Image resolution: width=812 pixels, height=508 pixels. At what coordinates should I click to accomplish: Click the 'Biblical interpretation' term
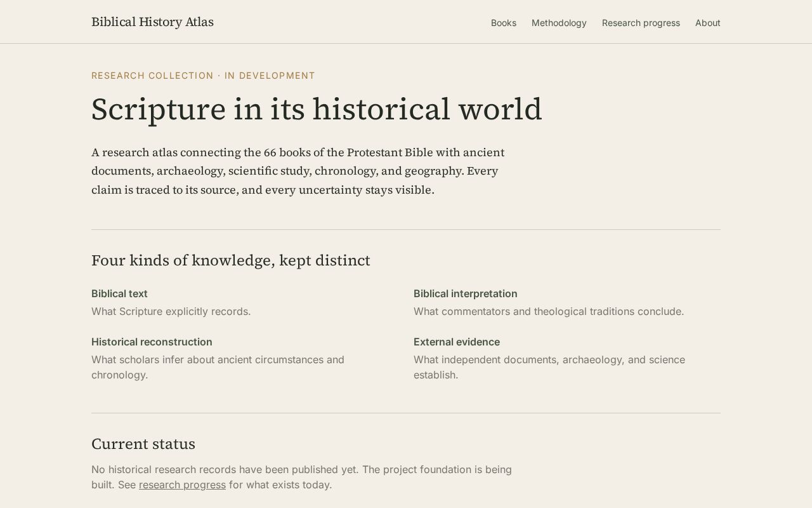point(465,293)
